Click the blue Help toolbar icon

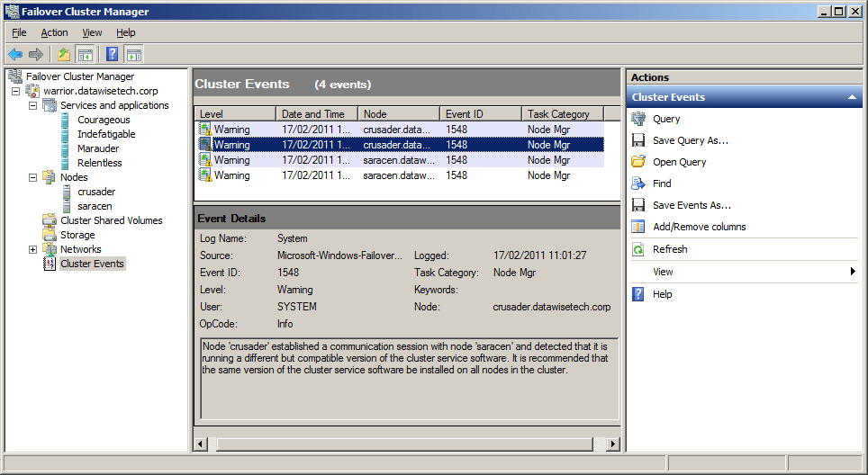[113, 54]
